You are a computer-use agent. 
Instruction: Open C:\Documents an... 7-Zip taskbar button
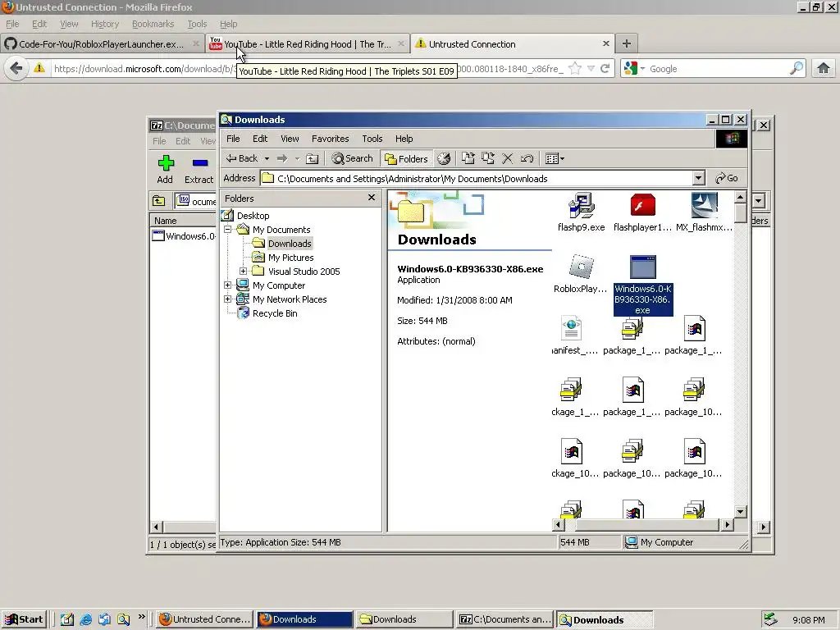[505, 619]
